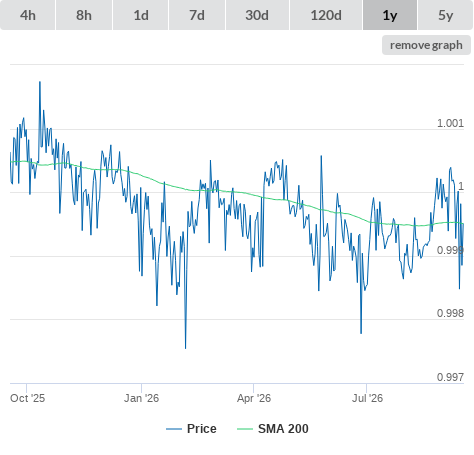The image size is (474, 455).
Task: Choose the 1d time range tab
Action: click(x=141, y=15)
